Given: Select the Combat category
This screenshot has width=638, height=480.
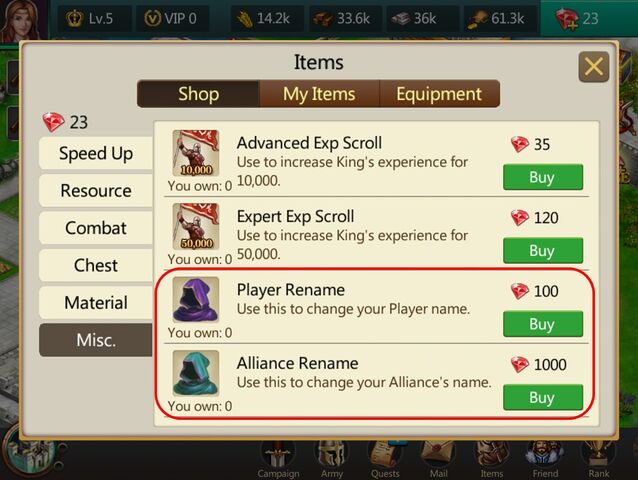Looking at the screenshot, I should 96,228.
